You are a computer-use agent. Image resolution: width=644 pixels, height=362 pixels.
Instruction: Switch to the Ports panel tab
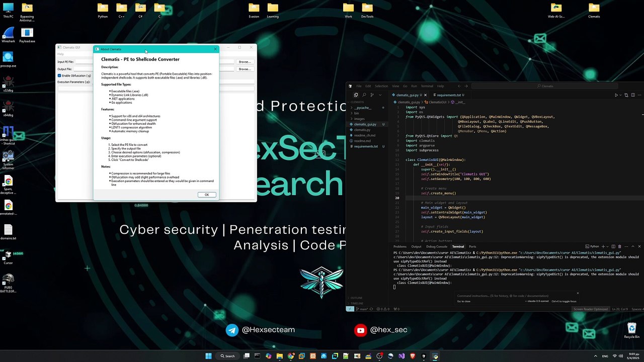(x=472, y=246)
